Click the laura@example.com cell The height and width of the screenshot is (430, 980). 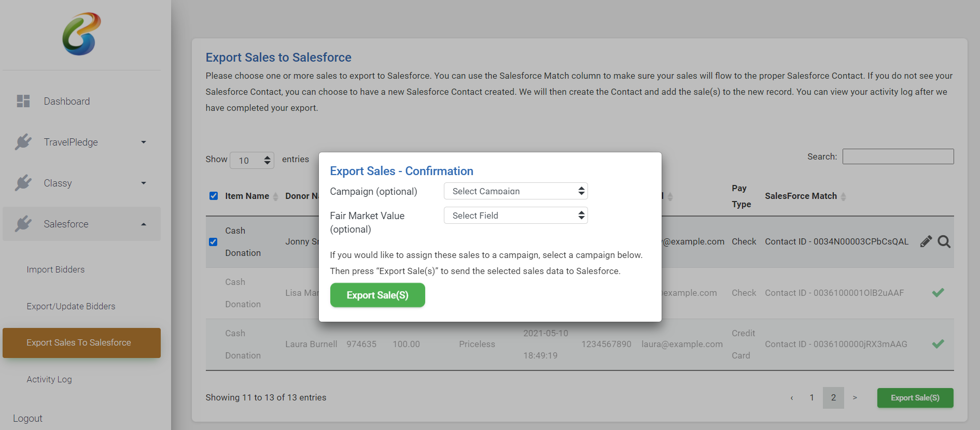coord(682,344)
